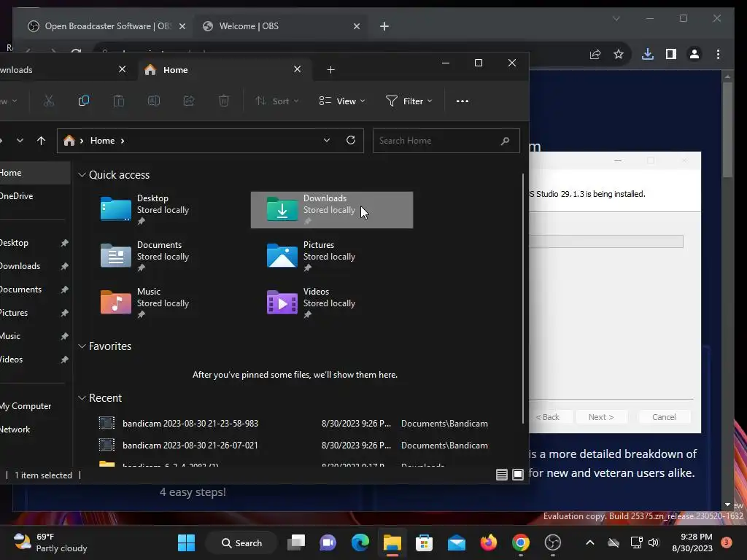The image size is (747, 560).
Task: Show hidden system tray icons chevron
Action: [589, 542]
